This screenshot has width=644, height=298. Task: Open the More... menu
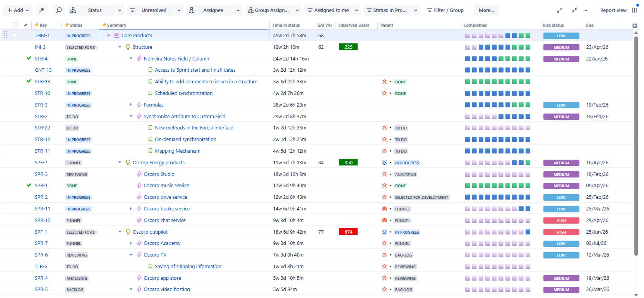tap(486, 10)
